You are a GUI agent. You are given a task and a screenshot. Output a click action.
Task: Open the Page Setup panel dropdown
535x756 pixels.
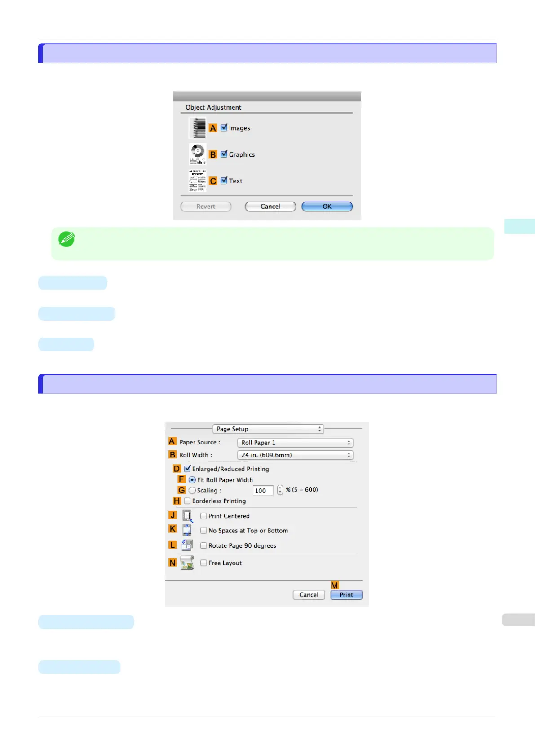(x=268, y=429)
